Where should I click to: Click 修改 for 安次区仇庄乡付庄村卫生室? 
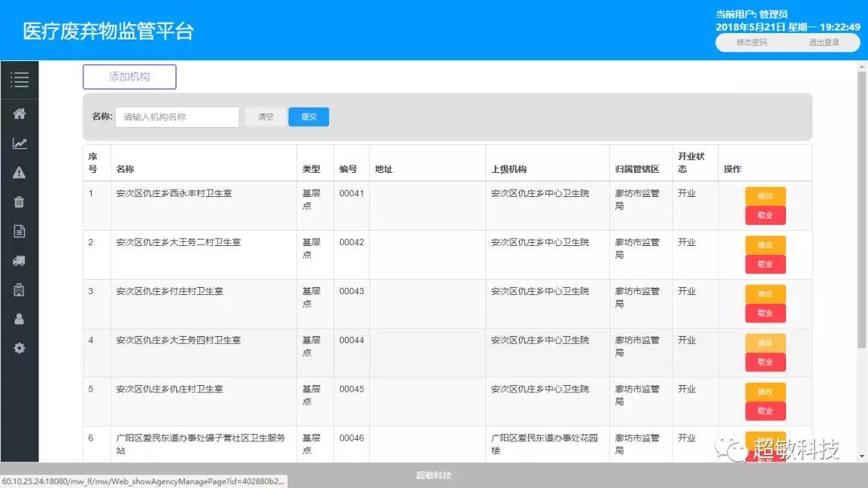click(x=765, y=294)
